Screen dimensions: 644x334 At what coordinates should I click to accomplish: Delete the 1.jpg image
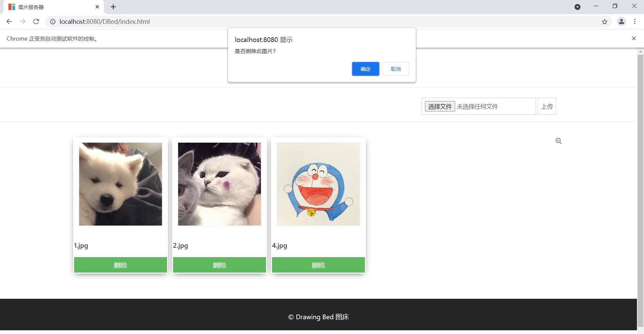coord(120,265)
